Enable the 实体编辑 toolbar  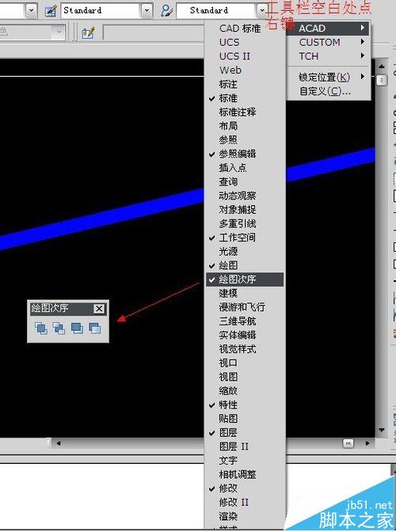[245, 335]
